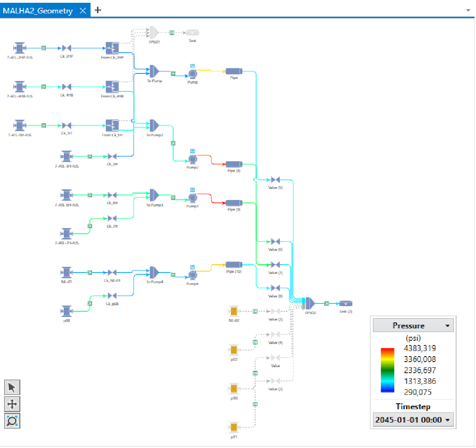The width and height of the screenshot is (476, 448).
Task: Add a new tab with plus button
Action: pos(98,10)
